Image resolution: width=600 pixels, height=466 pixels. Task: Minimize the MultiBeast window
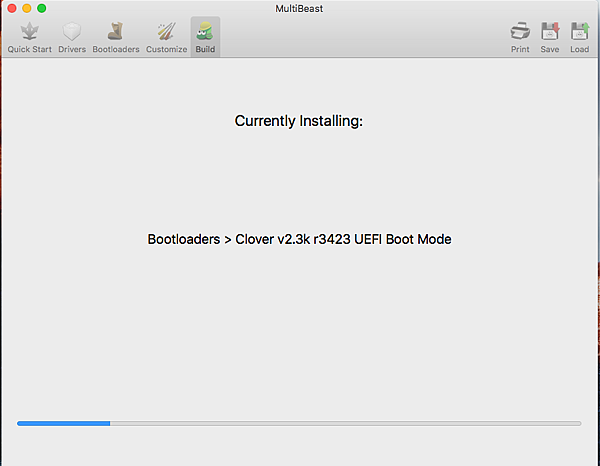[27, 8]
